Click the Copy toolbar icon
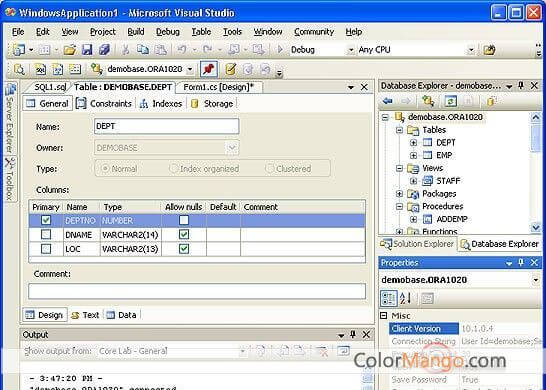Image resolution: width=546 pixels, height=390 pixels. coord(143,50)
